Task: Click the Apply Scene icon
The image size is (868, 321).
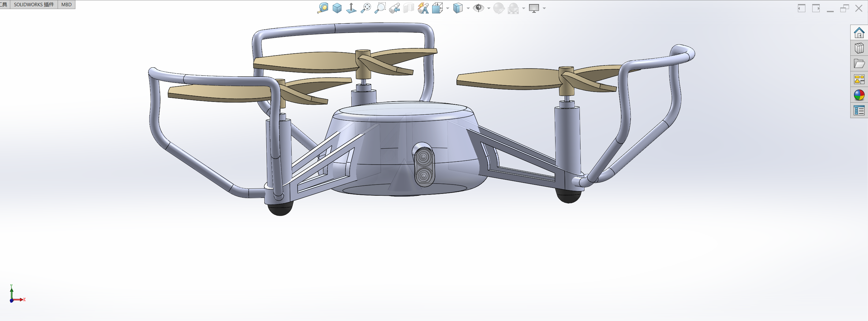Action: point(513,8)
